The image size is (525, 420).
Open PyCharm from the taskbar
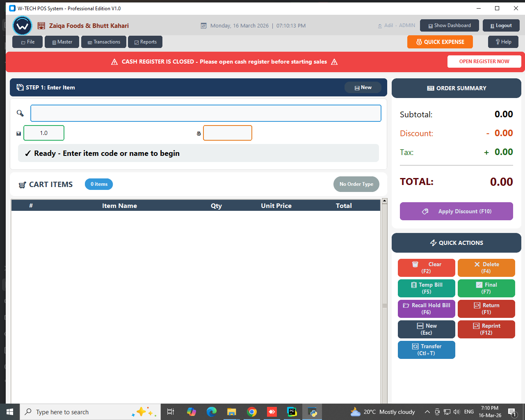point(292,412)
